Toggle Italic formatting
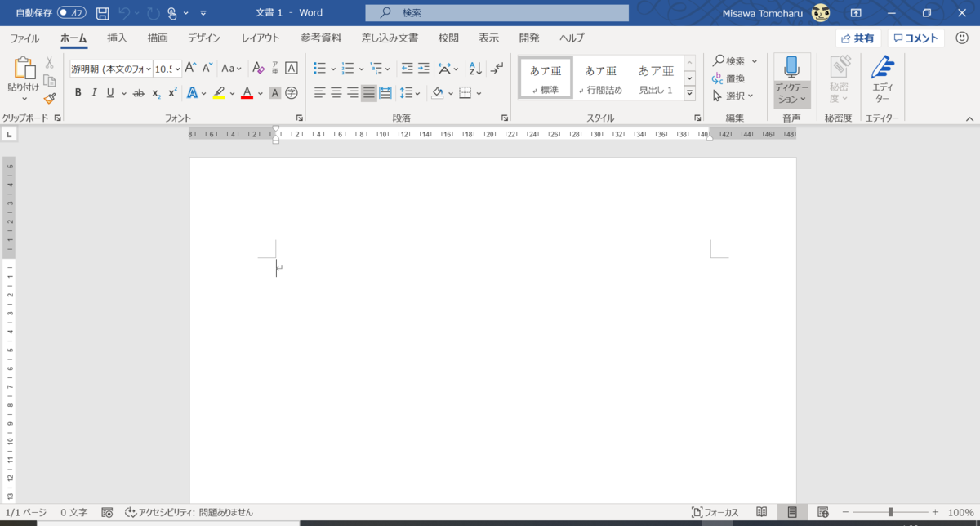Image resolution: width=980 pixels, height=526 pixels. click(x=94, y=93)
